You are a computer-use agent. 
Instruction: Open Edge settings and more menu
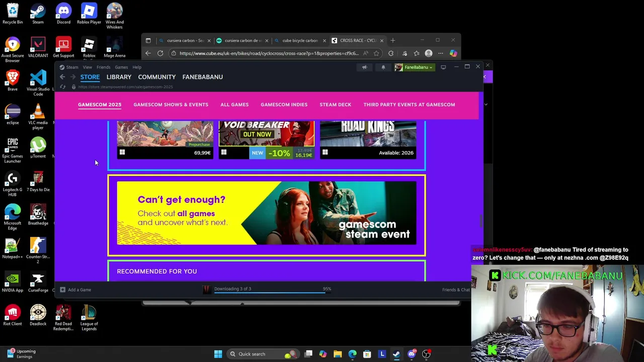(441, 53)
